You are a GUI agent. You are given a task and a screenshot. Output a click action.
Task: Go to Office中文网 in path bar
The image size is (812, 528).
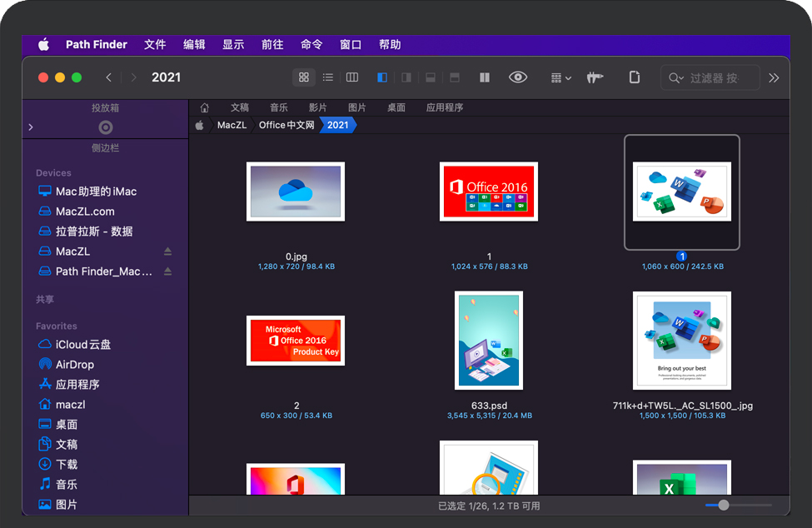[x=286, y=125]
